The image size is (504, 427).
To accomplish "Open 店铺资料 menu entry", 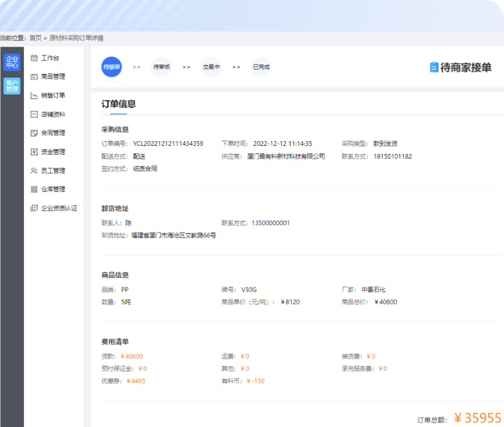I will [x=53, y=114].
